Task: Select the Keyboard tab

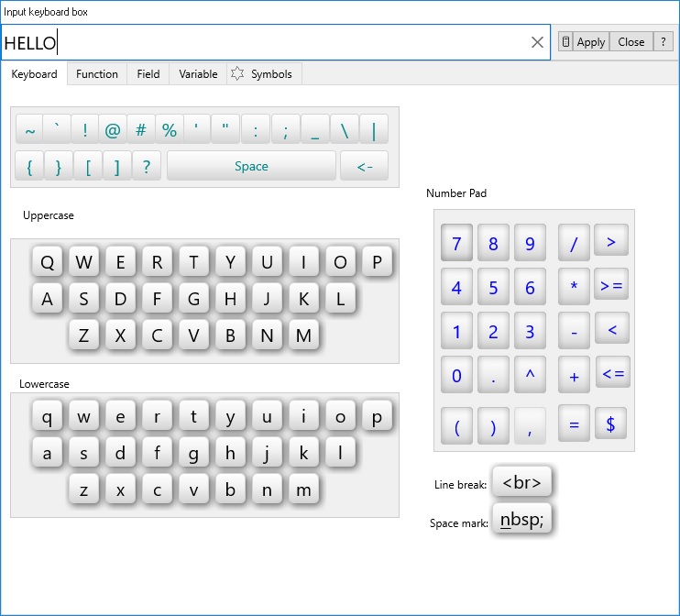Action: [x=34, y=73]
